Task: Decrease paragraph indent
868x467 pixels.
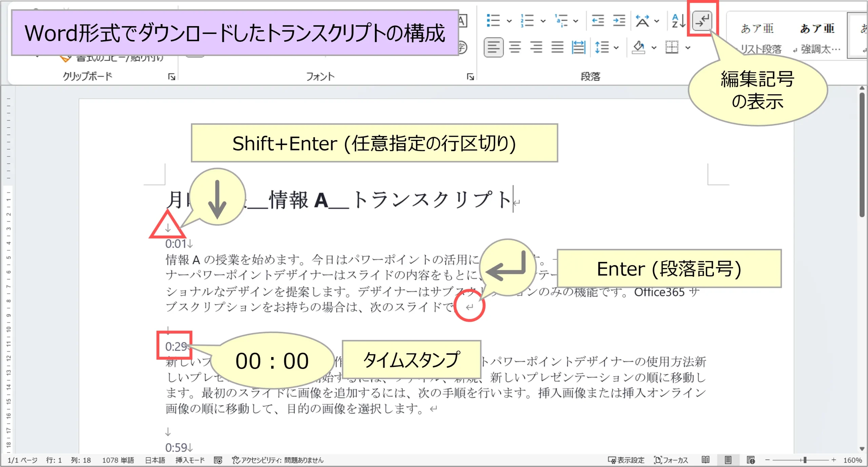Action: (x=597, y=21)
